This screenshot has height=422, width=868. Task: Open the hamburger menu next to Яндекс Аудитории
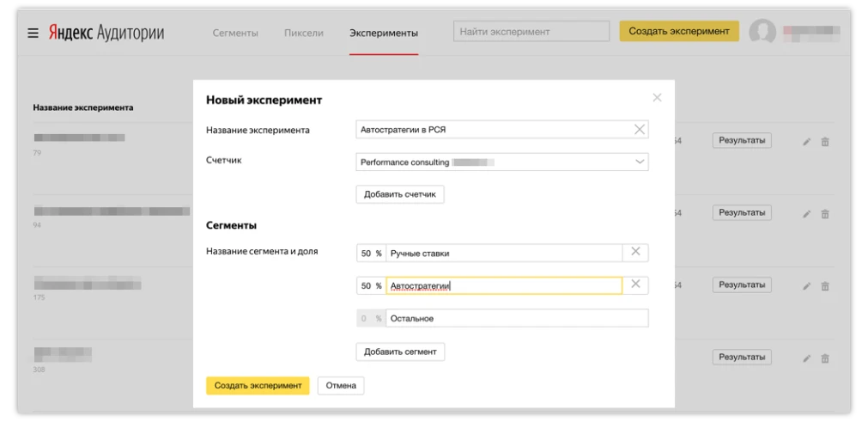coord(33,33)
